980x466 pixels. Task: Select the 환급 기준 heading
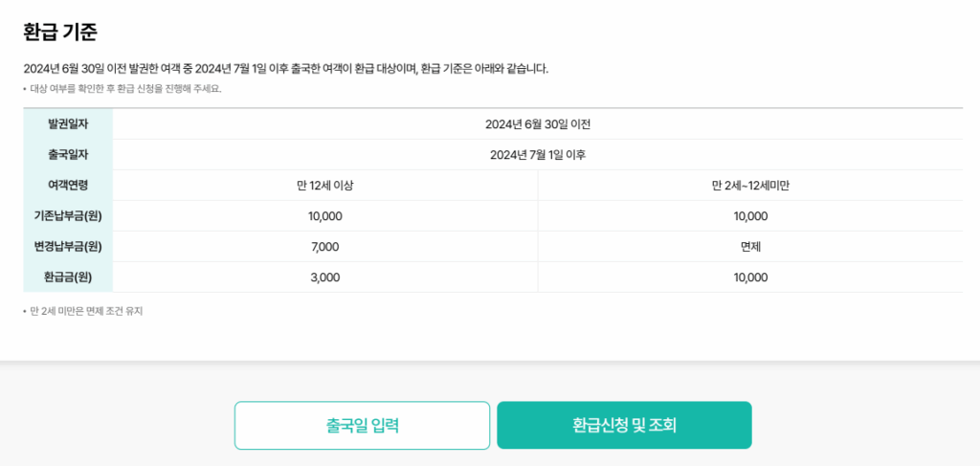60,32
